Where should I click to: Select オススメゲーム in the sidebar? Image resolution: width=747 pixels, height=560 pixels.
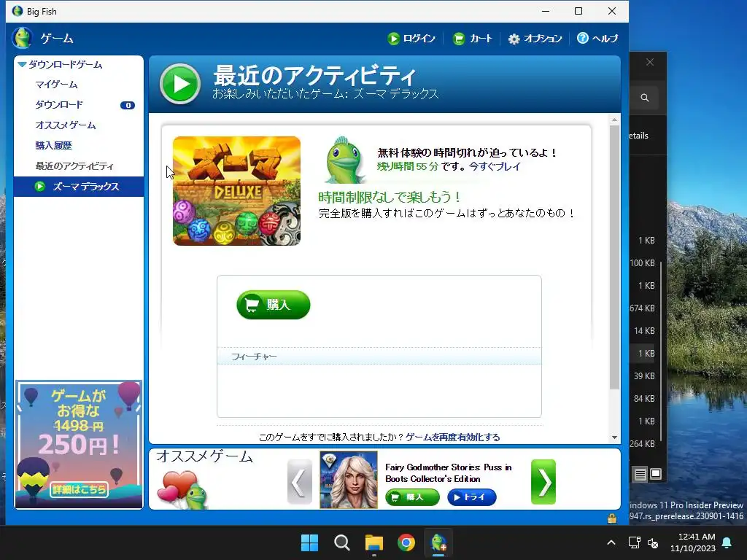pos(65,125)
